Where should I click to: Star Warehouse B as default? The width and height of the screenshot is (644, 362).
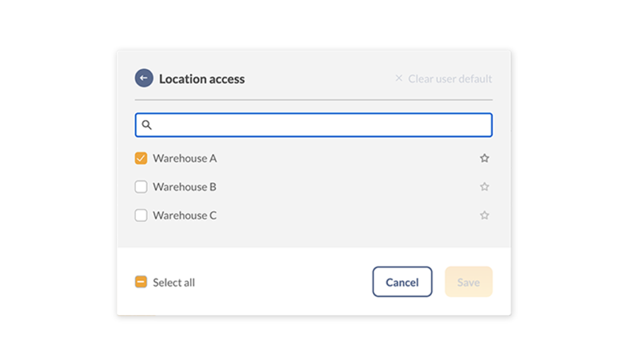click(484, 187)
